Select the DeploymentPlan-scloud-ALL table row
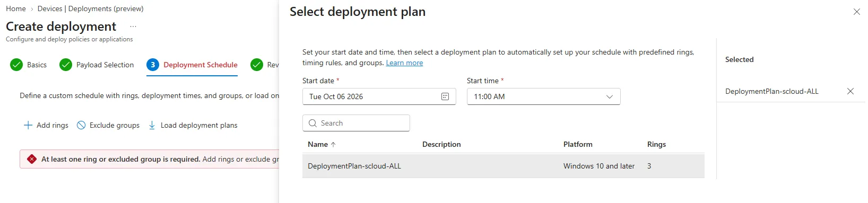868x203 pixels. coord(504,166)
